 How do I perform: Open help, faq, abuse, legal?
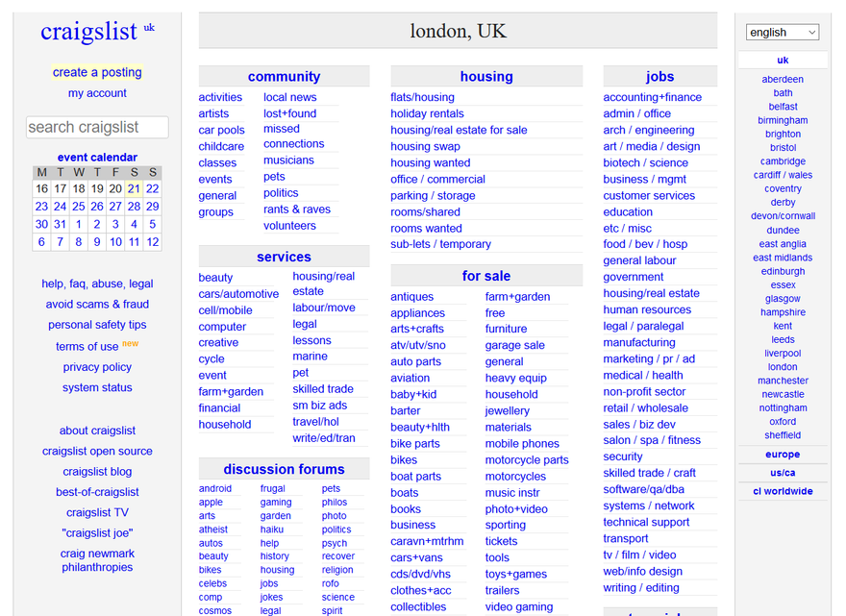tap(97, 283)
